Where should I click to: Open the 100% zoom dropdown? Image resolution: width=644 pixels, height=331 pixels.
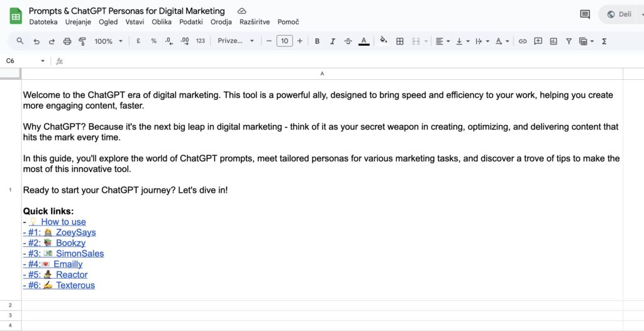(108, 41)
